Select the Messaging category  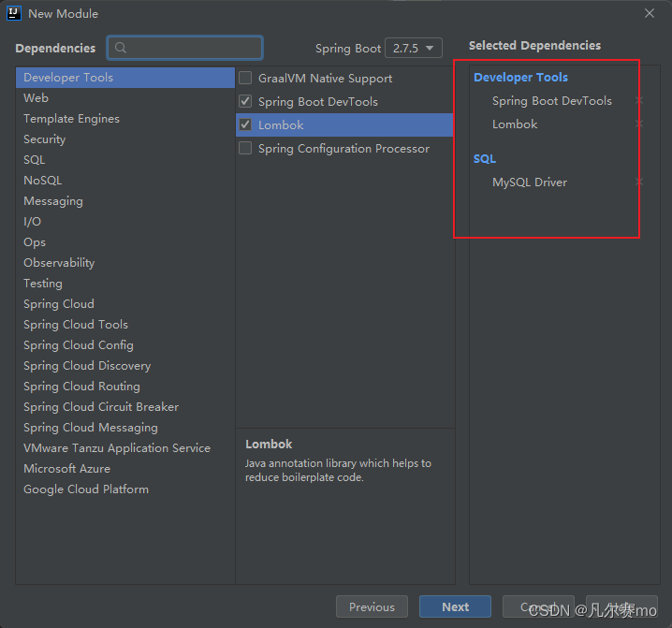click(125, 201)
